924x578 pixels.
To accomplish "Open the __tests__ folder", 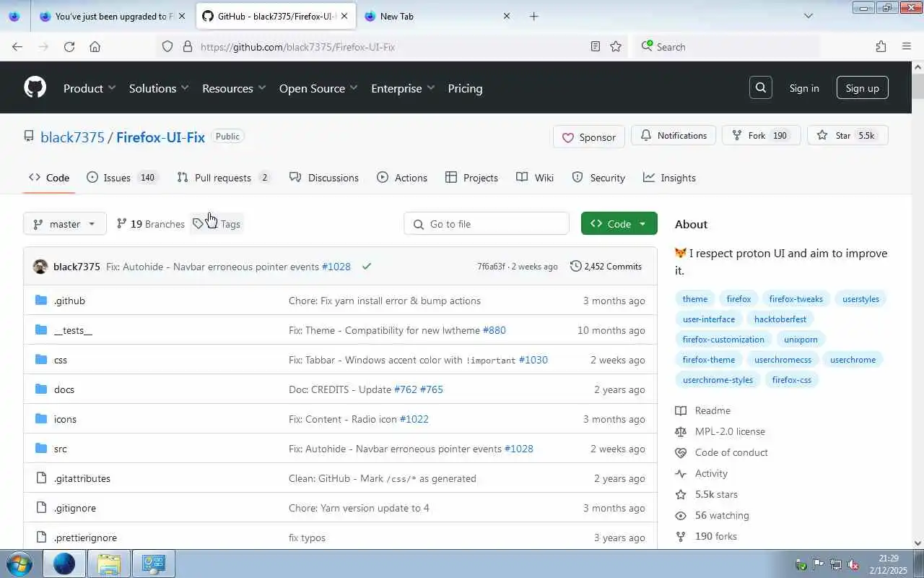I will pyautogui.click(x=73, y=330).
